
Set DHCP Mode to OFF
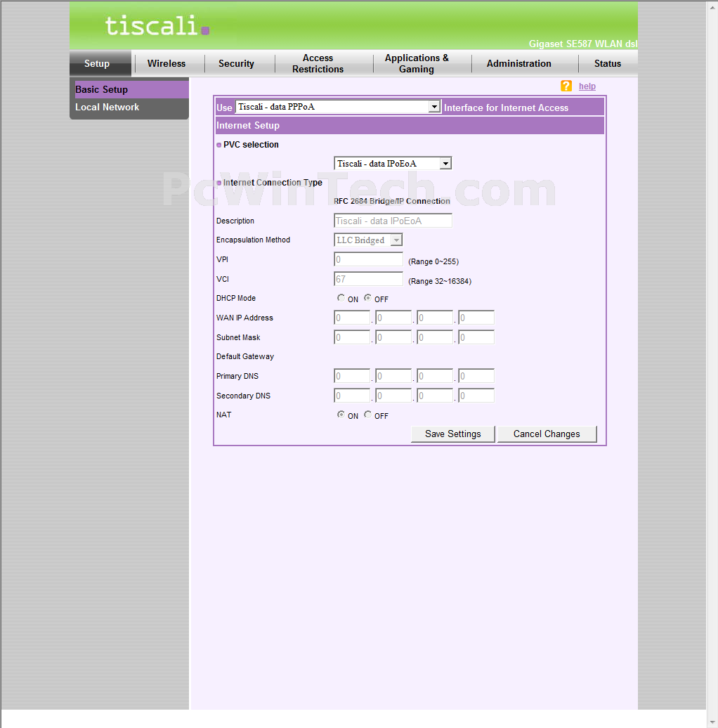click(x=367, y=298)
